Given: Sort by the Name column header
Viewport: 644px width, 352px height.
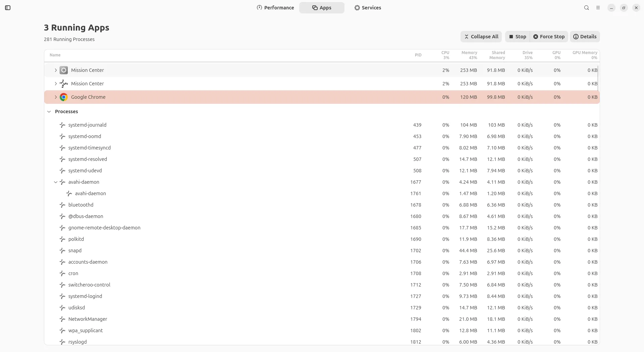Looking at the screenshot, I should pos(55,55).
